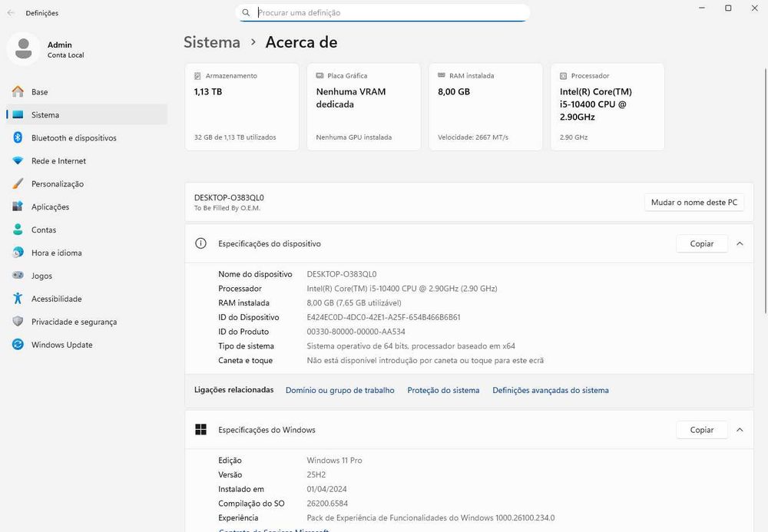This screenshot has height=532, width=768.
Task: Open the Intel Core i5-10400 processor card
Action: (607, 107)
